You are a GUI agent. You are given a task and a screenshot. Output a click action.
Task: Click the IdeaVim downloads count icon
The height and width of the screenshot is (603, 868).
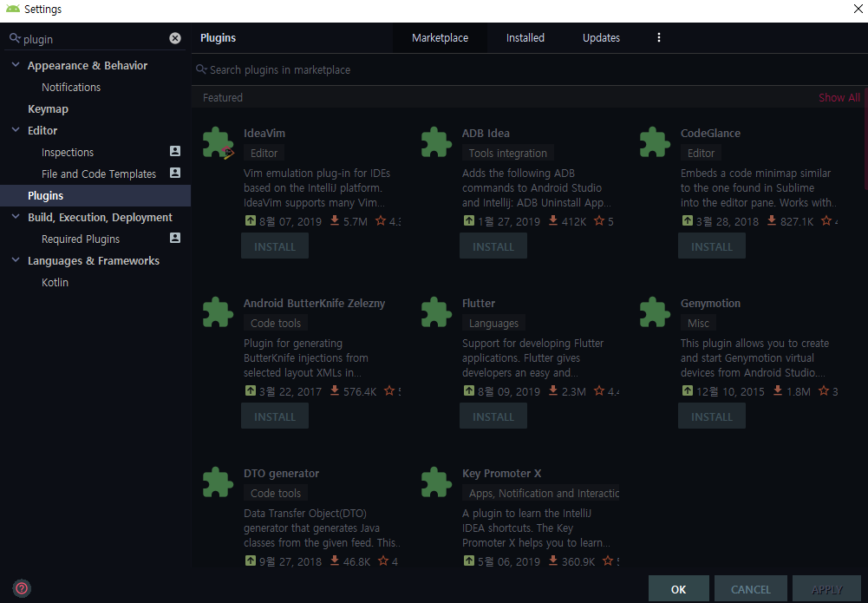pos(335,221)
